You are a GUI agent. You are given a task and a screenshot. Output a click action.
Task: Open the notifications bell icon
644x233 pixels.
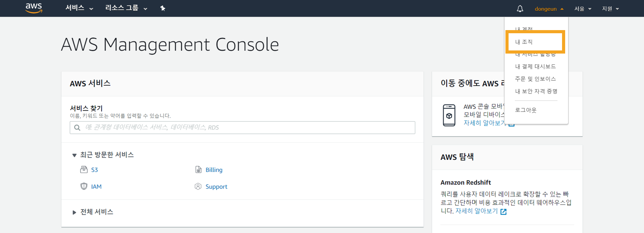(x=520, y=9)
